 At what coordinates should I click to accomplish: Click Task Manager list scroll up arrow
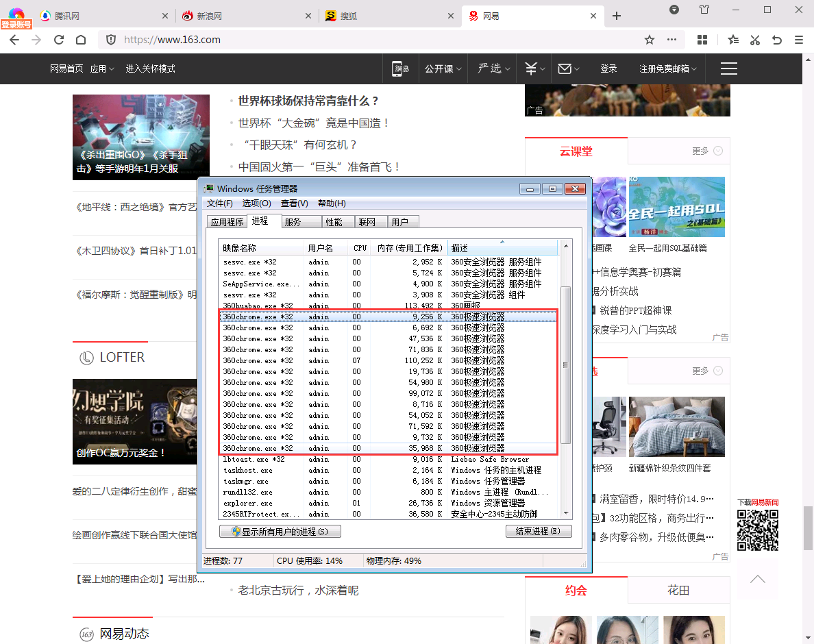pyautogui.click(x=566, y=246)
